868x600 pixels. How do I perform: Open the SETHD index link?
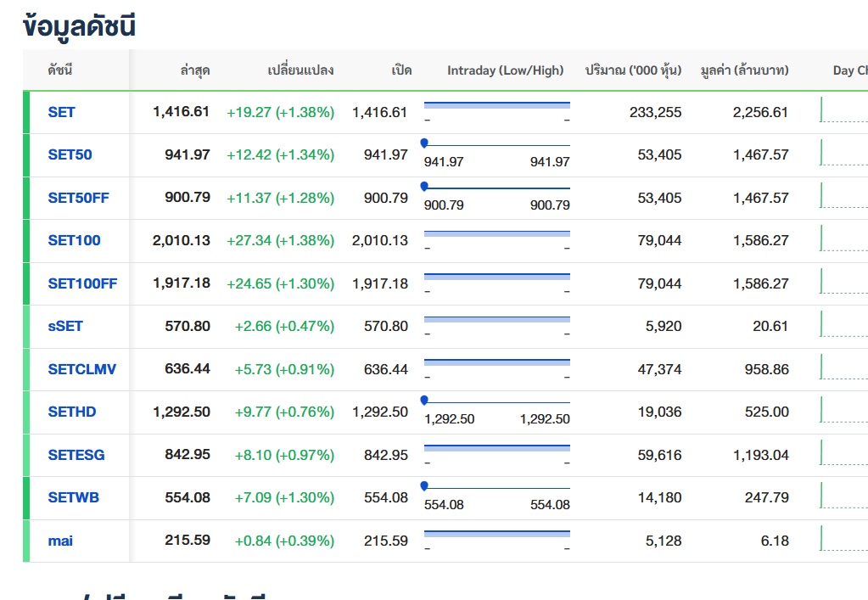pos(72,412)
